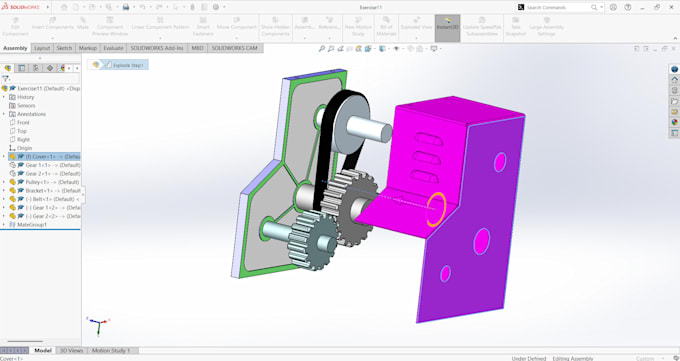Expand the Belt<1> component
680x361 pixels.
pos(4,199)
